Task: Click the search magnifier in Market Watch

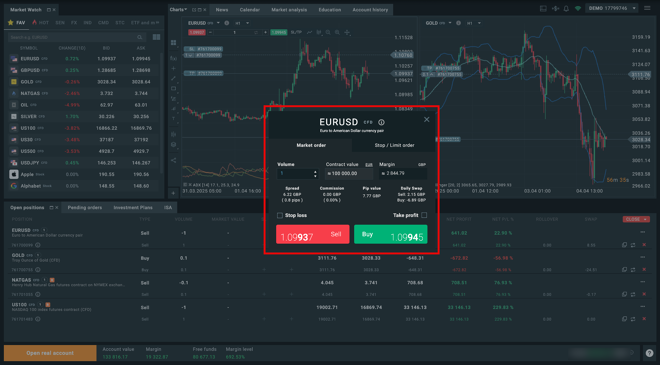Action: click(x=140, y=37)
